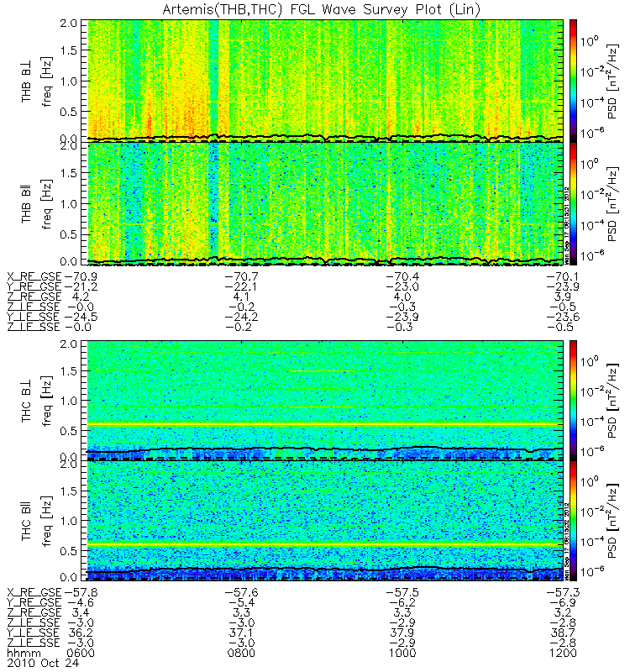The width and height of the screenshot is (630, 672).
Task: Click the PSD color bar beside THC B⊥ panel
Action: pyautogui.click(x=573, y=401)
